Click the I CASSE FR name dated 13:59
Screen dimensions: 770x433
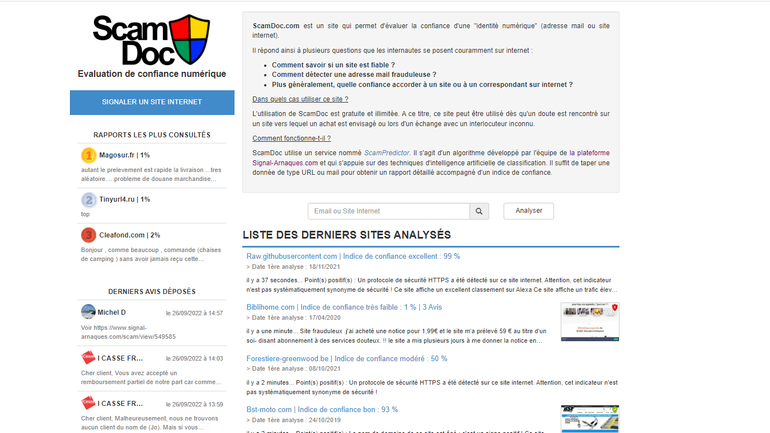(x=120, y=404)
